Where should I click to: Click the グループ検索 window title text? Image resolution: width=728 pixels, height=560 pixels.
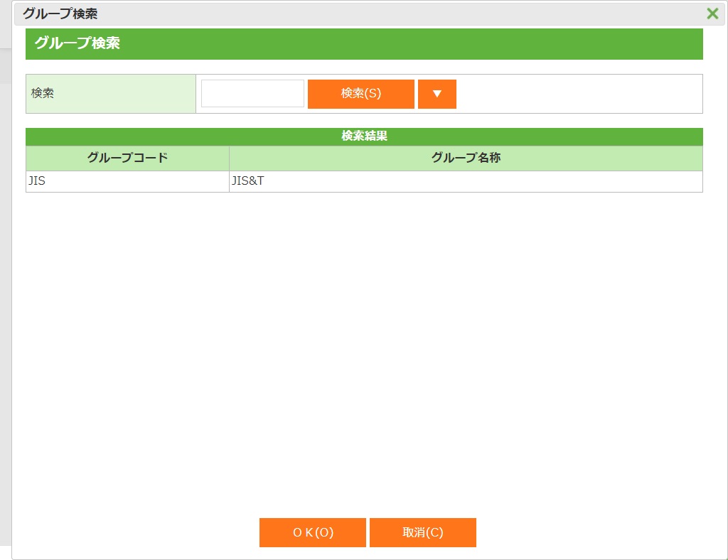[60, 14]
